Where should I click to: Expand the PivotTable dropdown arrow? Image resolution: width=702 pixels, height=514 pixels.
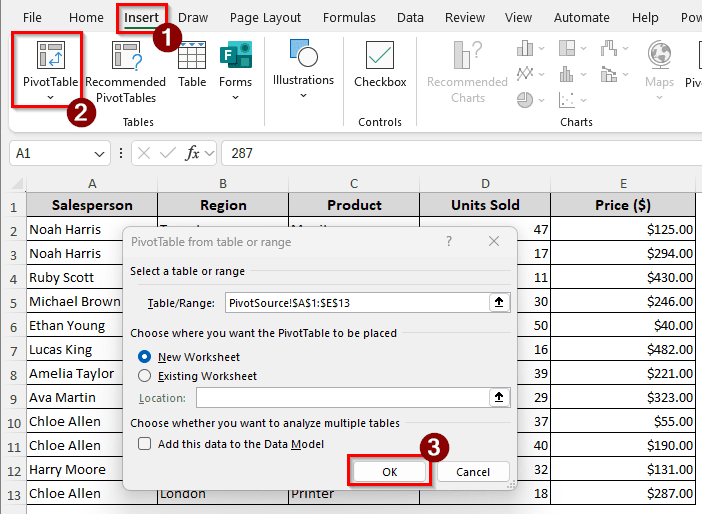51,97
